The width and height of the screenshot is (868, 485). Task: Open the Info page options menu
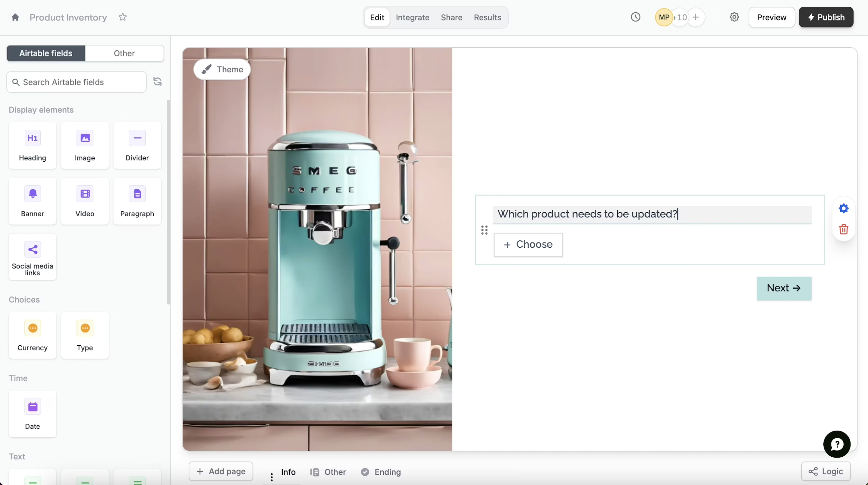272,477
